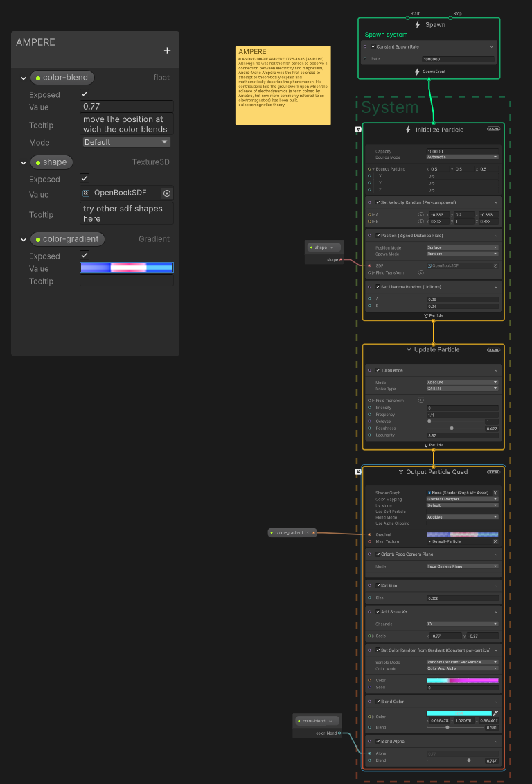The height and width of the screenshot is (784, 532).
Task: Select the color-gradient property pill in blackboard
Action: click(67, 239)
